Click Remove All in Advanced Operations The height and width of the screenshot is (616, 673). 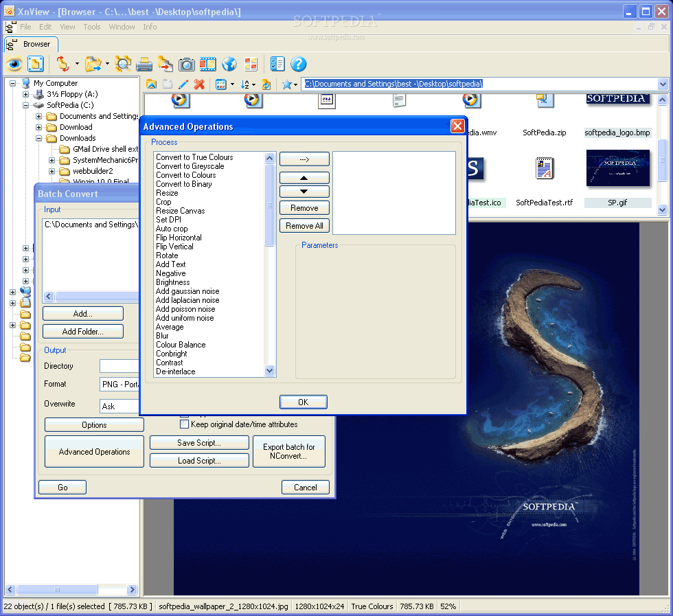pos(304,226)
